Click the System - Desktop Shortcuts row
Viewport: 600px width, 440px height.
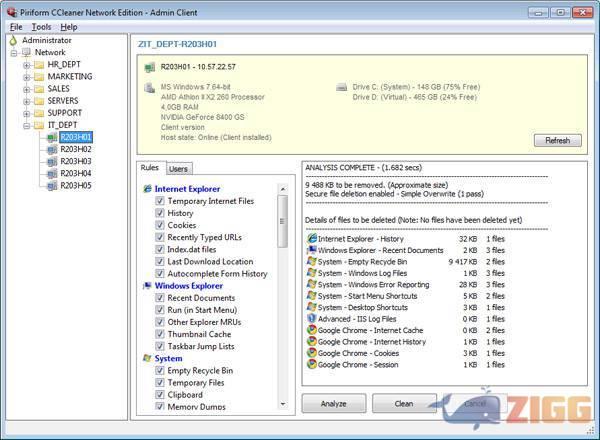tap(406, 307)
